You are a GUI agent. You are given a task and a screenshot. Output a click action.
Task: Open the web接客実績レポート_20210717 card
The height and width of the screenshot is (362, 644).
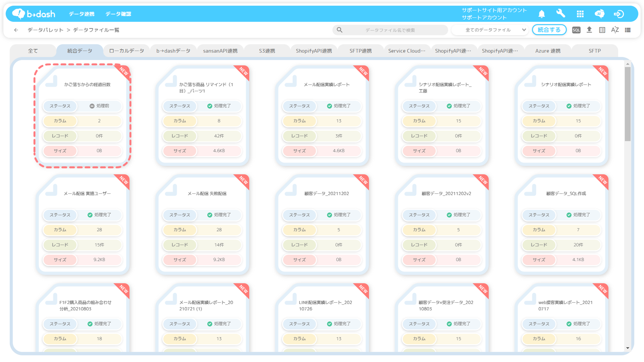(x=562, y=318)
